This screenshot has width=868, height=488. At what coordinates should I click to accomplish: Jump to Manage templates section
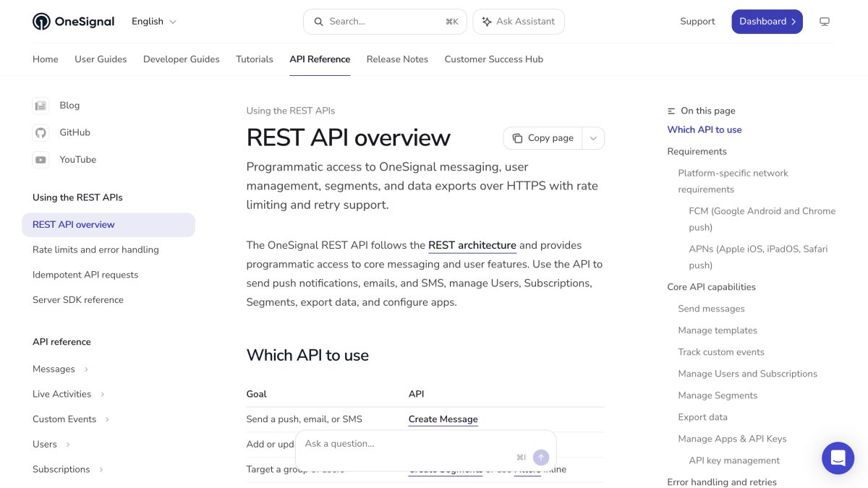tap(718, 330)
